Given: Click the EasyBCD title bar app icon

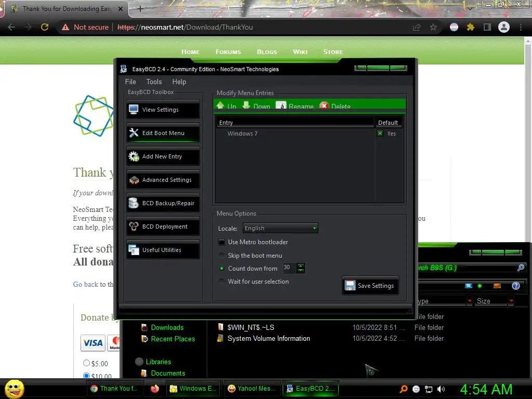Looking at the screenshot, I should click(124, 69).
